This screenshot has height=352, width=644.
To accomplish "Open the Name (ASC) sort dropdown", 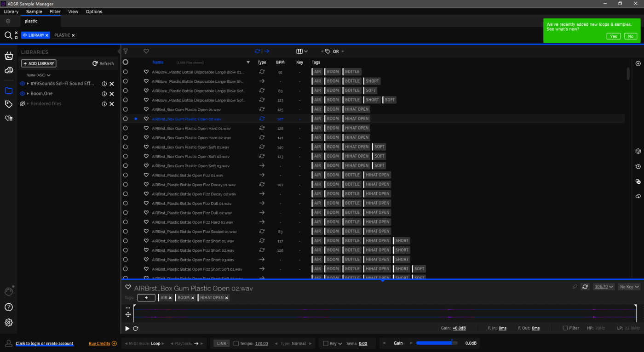I will click(38, 75).
